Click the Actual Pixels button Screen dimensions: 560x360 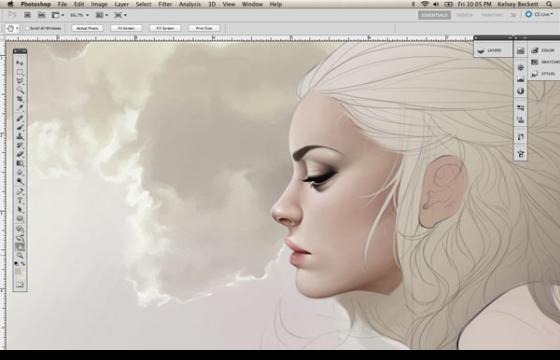(x=87, y=28)
